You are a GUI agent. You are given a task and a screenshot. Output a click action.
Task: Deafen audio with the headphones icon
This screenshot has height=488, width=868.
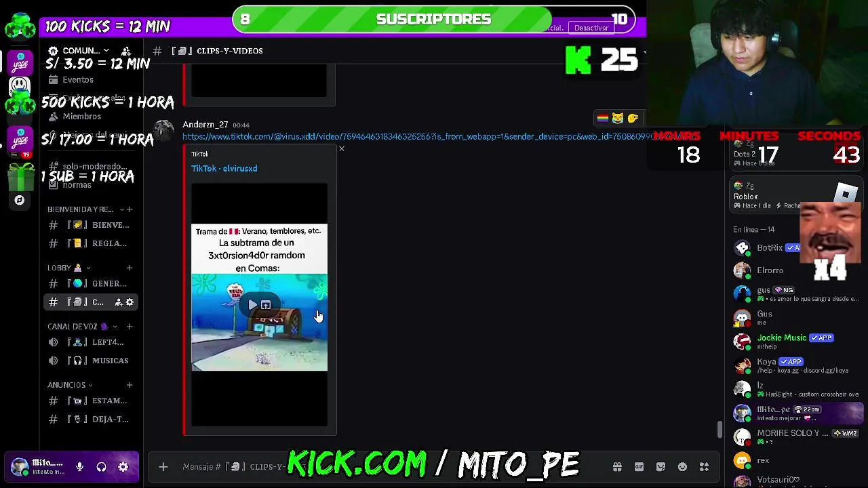click(x=101, y=467)
